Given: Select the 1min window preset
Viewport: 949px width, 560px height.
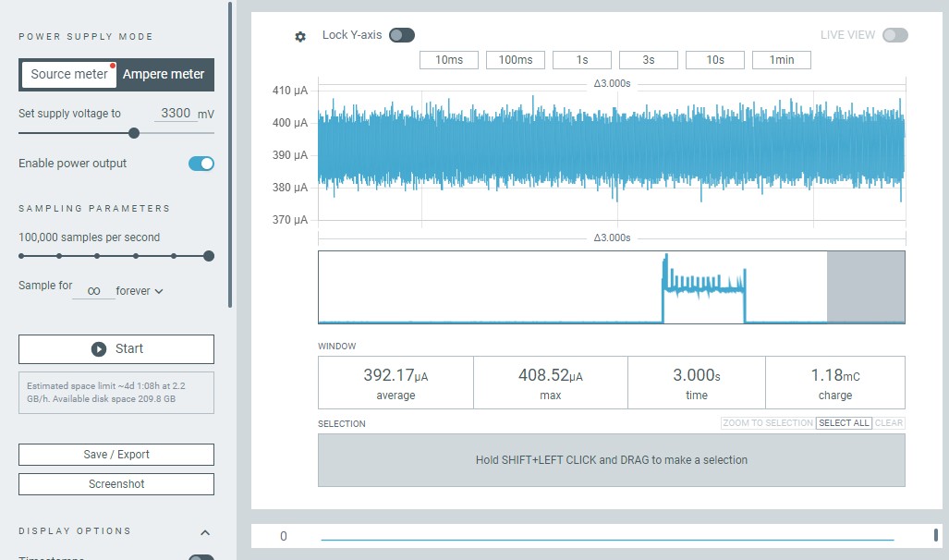Looking at the screenshot, I should [782, 60].
